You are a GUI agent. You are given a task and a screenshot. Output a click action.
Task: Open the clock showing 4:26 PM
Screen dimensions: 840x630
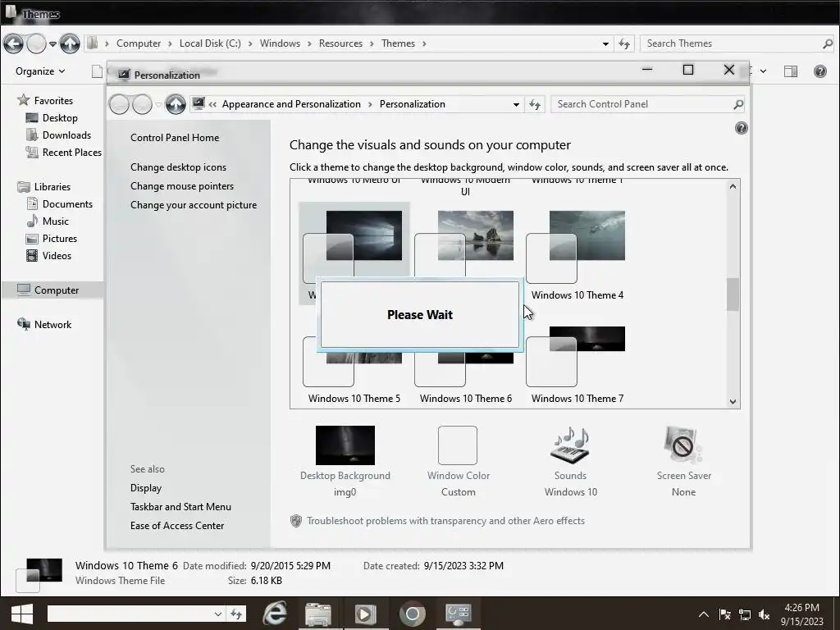(x=802, y=614)
